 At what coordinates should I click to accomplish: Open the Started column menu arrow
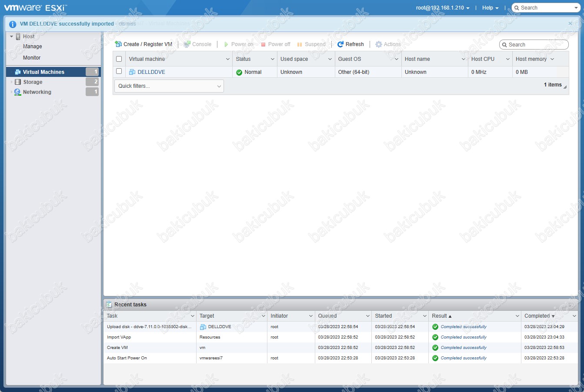[425, 316]
